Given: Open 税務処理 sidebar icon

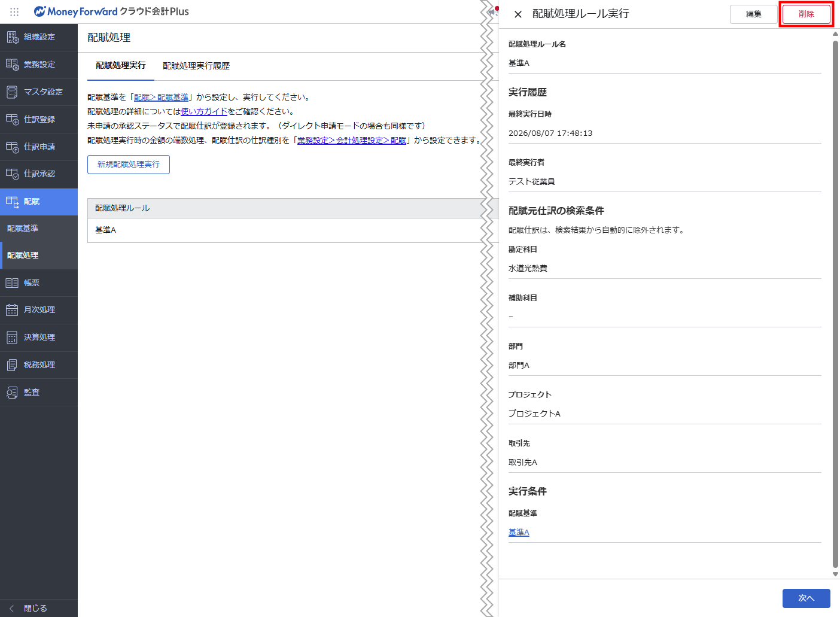Looking at the screenshot, I should (13, 365).
